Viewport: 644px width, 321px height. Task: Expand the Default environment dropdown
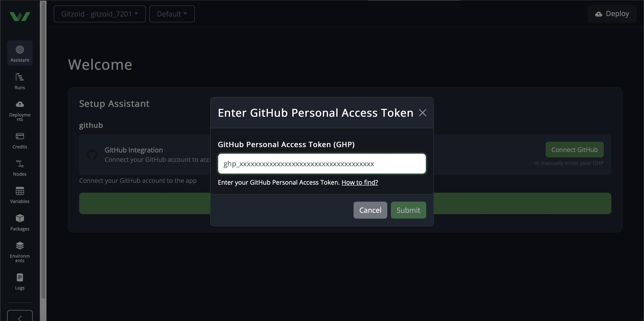tap(172, 14)
